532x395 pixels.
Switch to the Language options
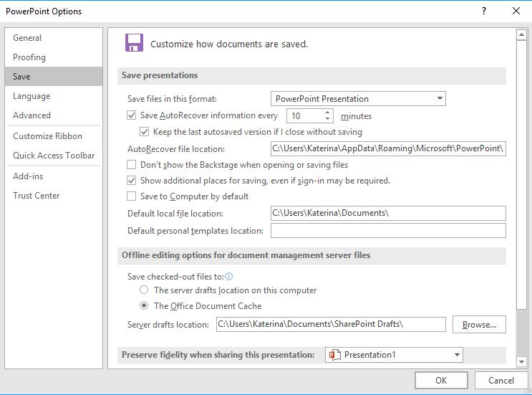pos(54,96)
